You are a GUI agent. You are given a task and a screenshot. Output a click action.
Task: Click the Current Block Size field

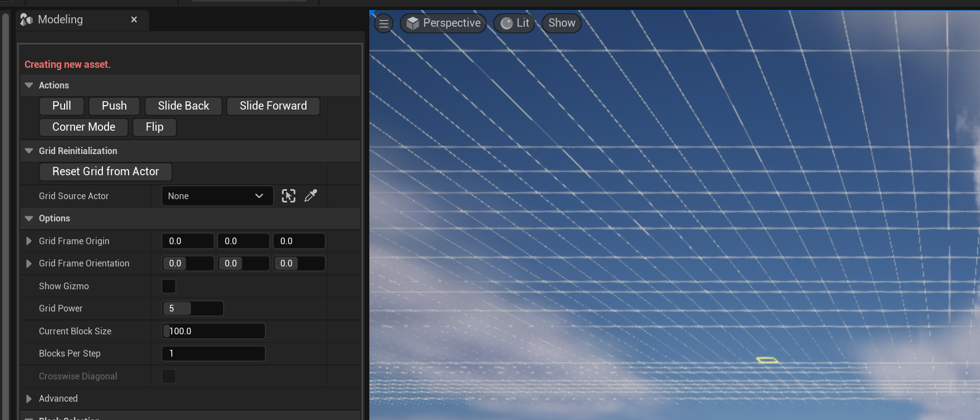[x=214, y=331]
